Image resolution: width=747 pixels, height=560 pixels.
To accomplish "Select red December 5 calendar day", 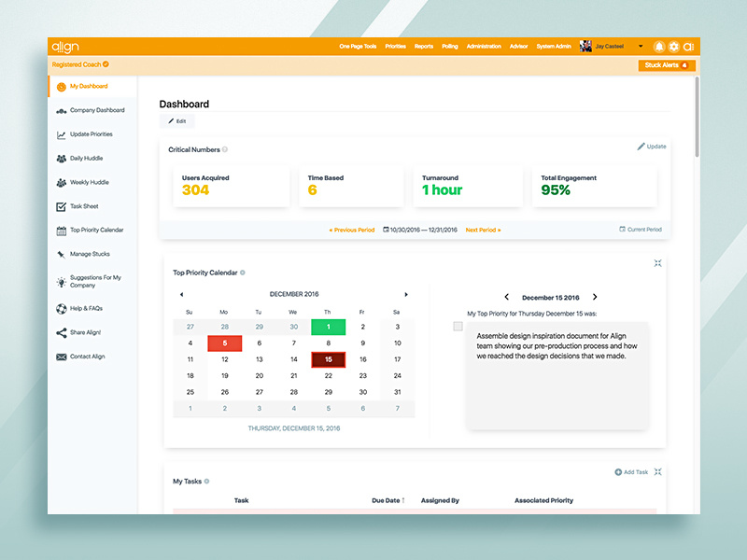I will [225, 343].
